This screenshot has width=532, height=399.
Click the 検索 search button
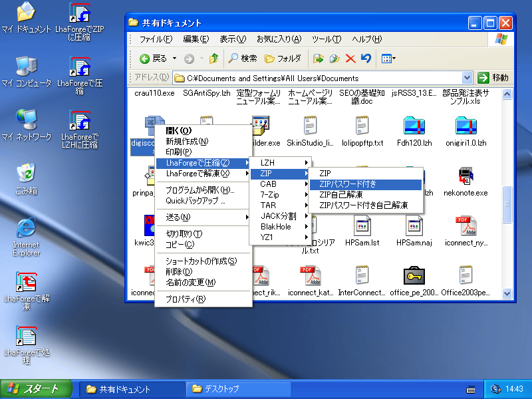tap(243, 59)
